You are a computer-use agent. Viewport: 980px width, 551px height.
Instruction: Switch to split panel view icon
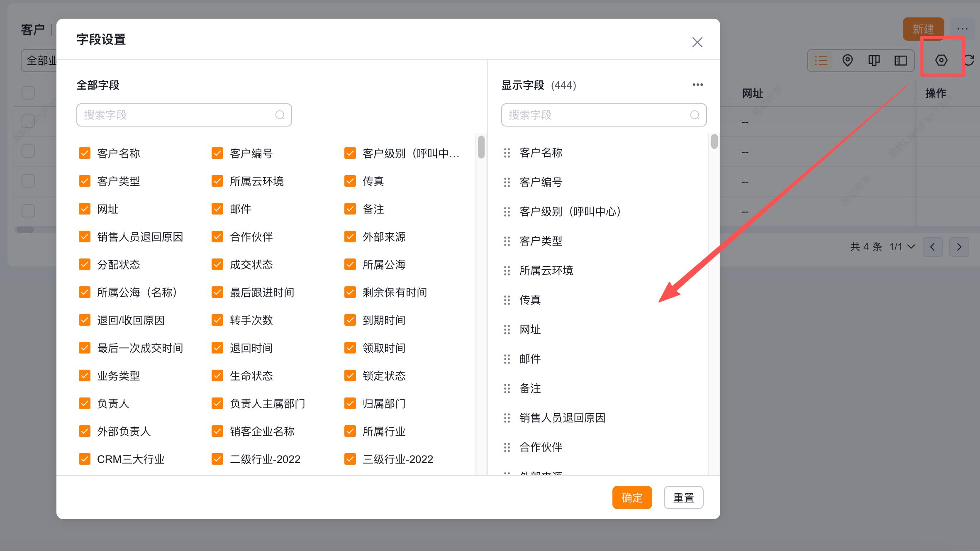[x=900, y=61]
